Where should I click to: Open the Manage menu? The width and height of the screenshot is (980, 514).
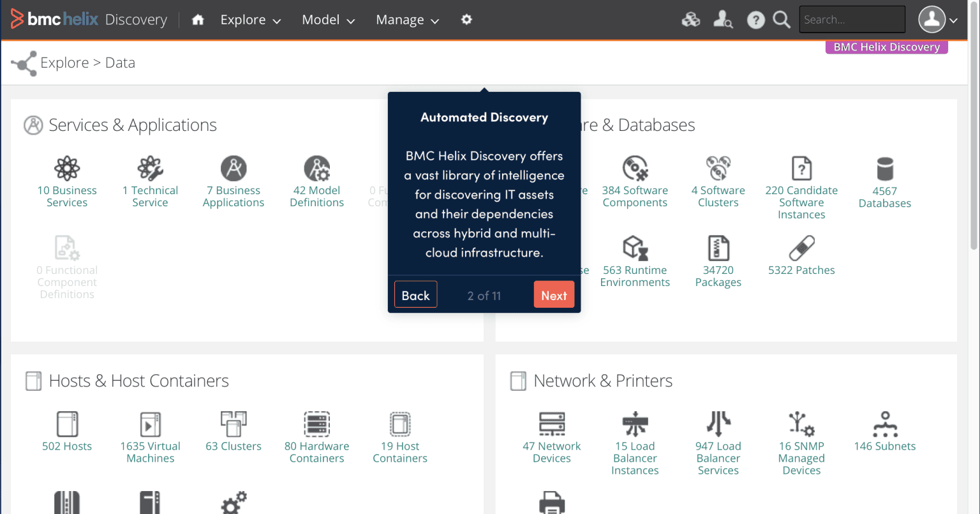pos(406,19)
